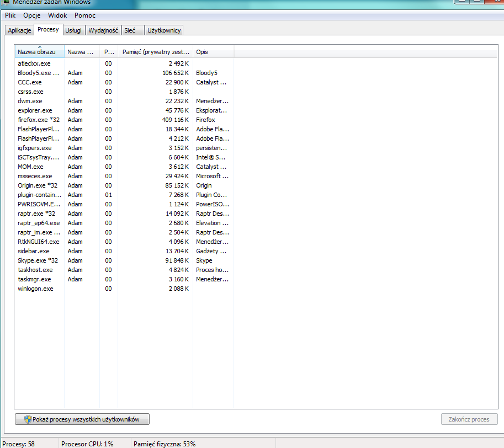Open the Wydajność tab

[103, 30]
